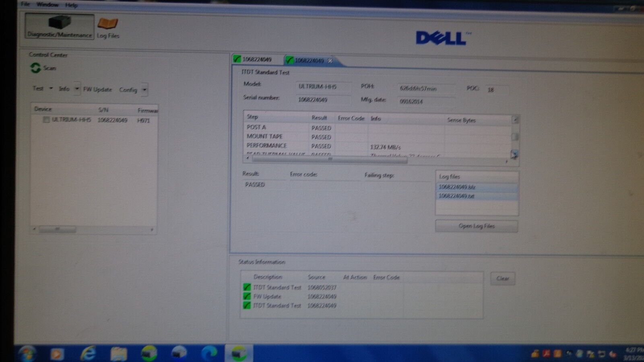Viewport: 644px width, 362px height.
Task: Click the Info button
Action: point(64,88)
